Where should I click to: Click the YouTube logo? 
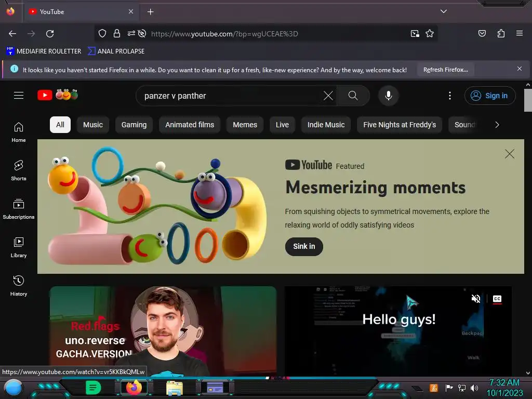click(58, 95)
